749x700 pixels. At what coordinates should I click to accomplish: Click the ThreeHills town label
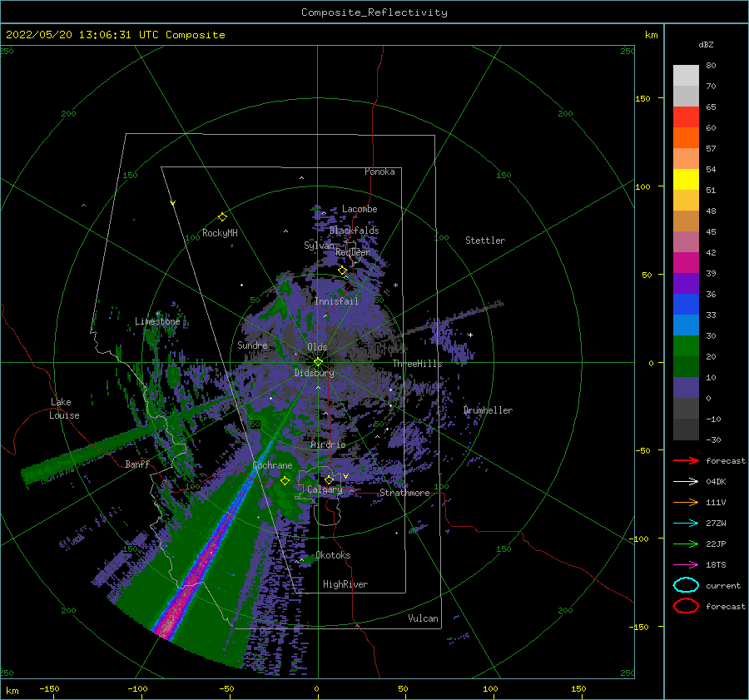(417, 364)
